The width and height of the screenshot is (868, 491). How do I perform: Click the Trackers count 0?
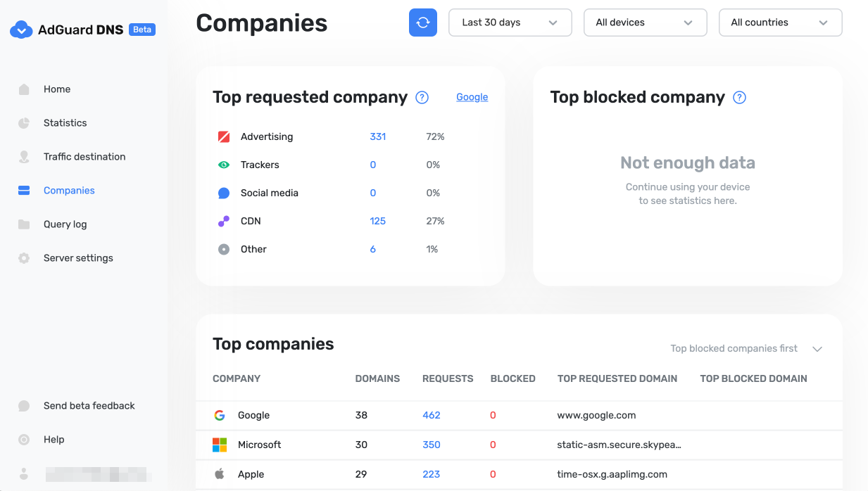pyautogui.click(x=373, y=165)
